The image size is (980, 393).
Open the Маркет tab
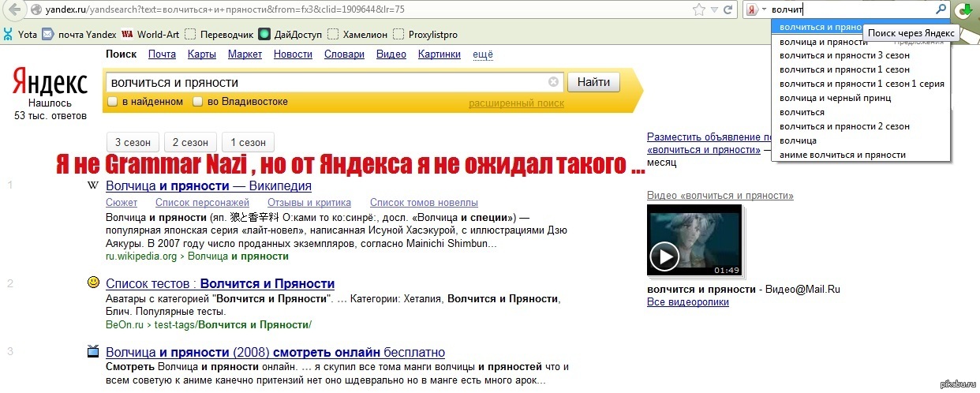(245, 54)
